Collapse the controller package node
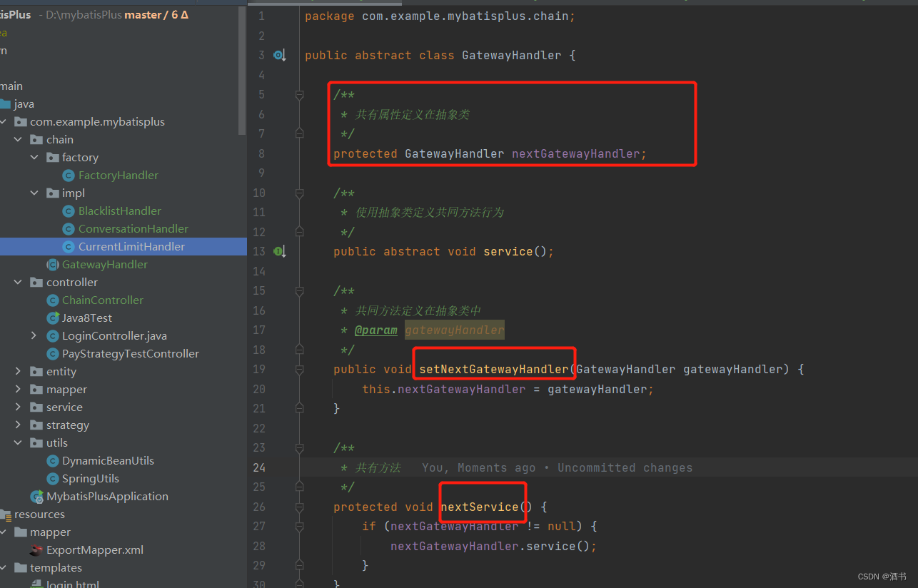Image resolution: width=918 pixels, height=588 pixels. (18, 283)
